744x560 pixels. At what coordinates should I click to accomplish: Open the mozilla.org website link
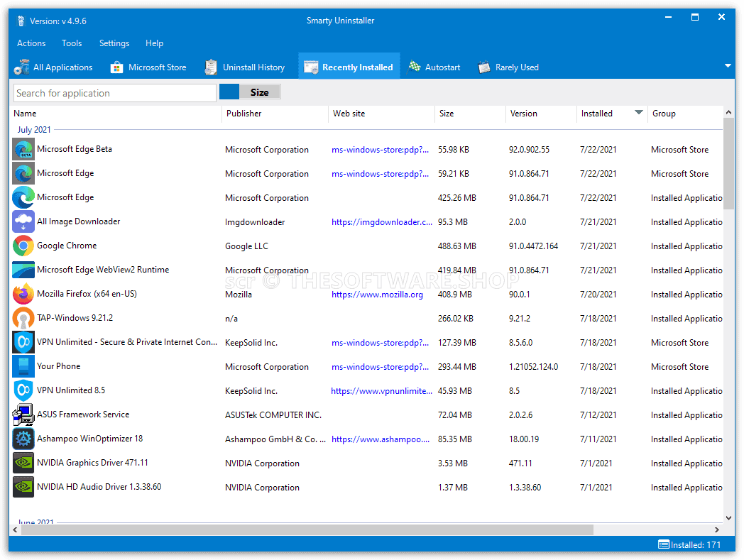pos(377,295)
